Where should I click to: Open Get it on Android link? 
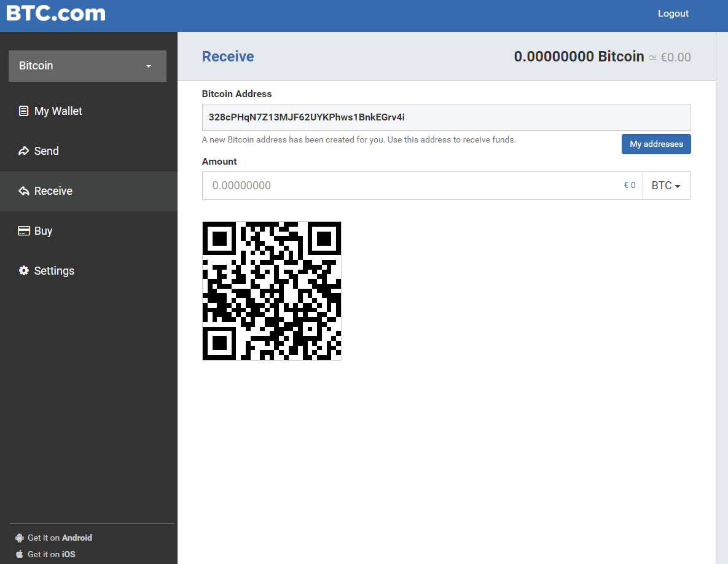pos(54,538)
